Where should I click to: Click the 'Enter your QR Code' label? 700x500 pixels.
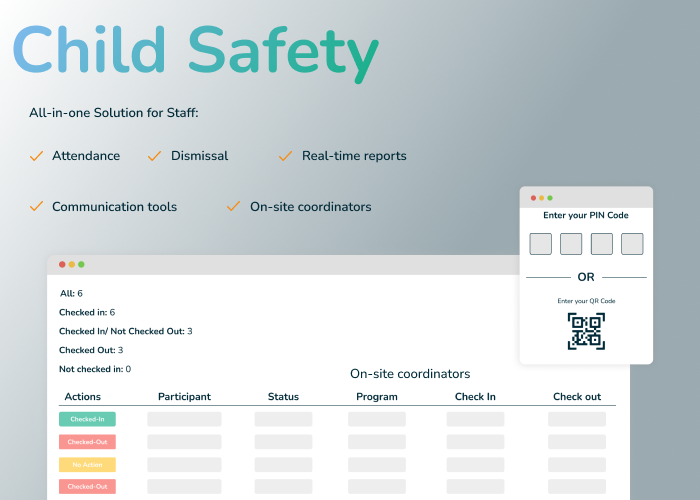(x=586, y=301)
